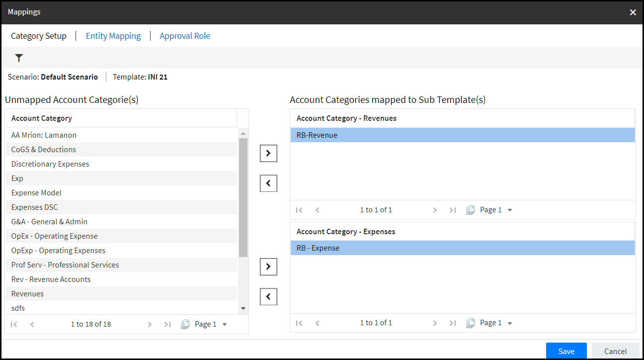Go to first page in Revenues grid pager
This screenshot has height=360, width=644.
click(x=299, y=210)
